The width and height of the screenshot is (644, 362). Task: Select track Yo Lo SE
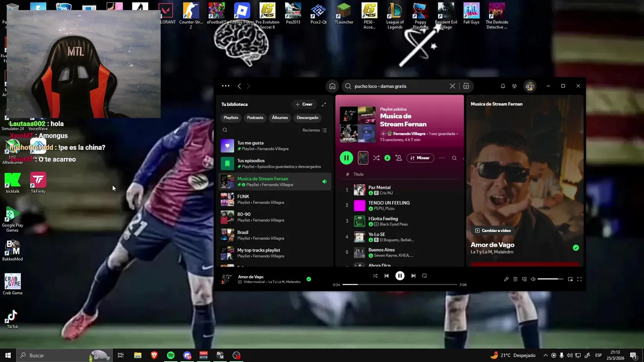[400, 237]
